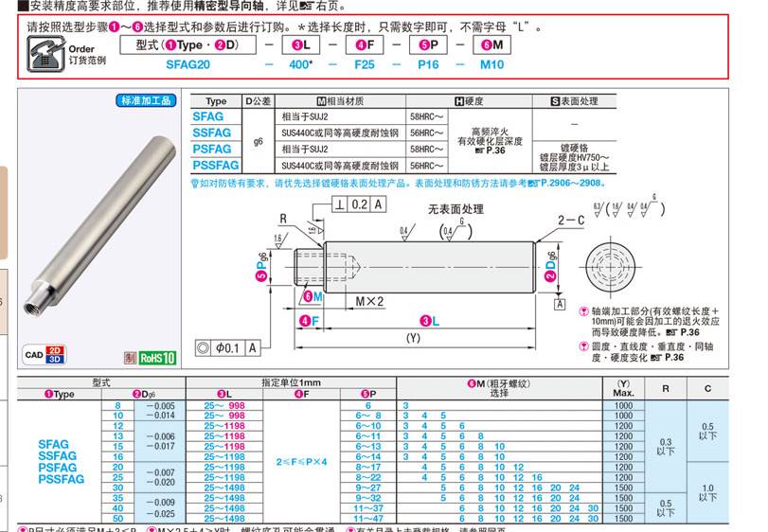Screen dimensions: 768x532
Task: Click the end-view circle diagram of the shaft
Action: [x=613, y=257]
